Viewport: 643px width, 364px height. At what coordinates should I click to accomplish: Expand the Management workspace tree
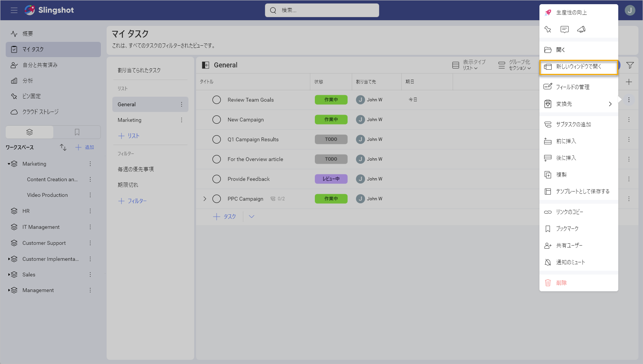[9, 290]
